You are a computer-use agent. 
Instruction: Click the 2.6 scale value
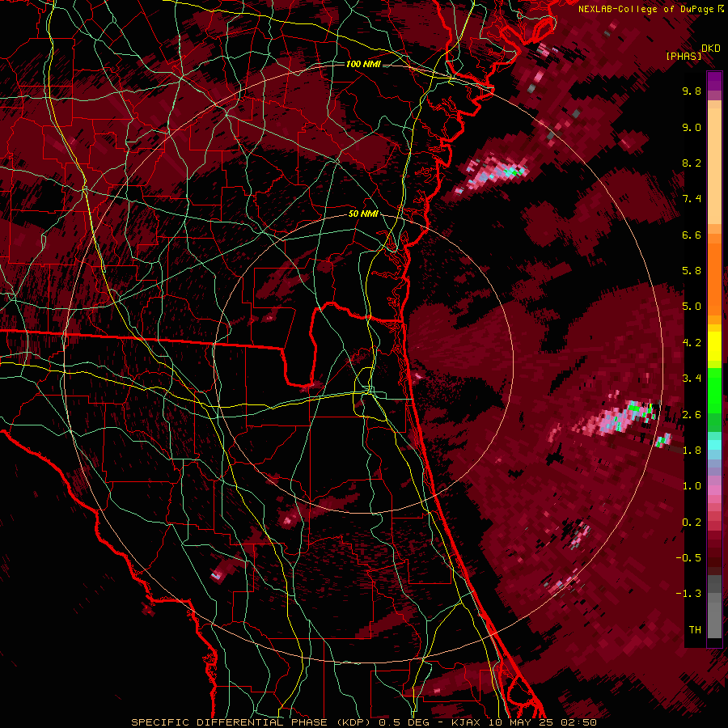click(692, 415)
